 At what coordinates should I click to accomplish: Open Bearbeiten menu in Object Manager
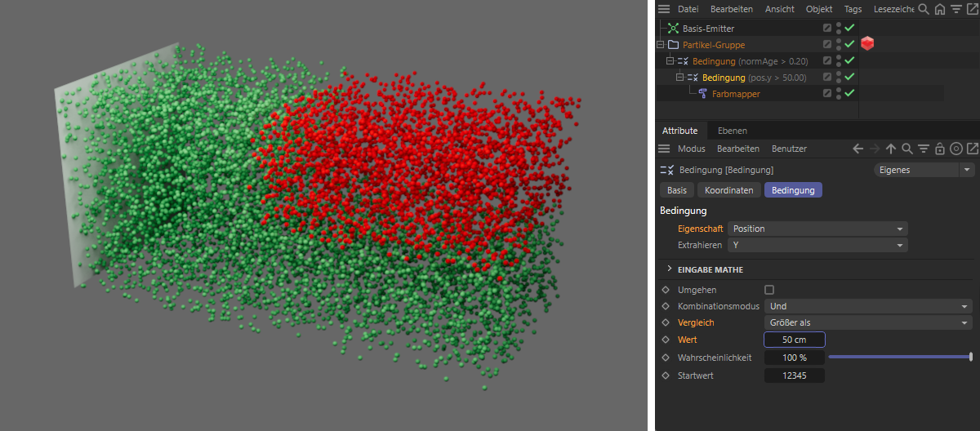(732, 9)
